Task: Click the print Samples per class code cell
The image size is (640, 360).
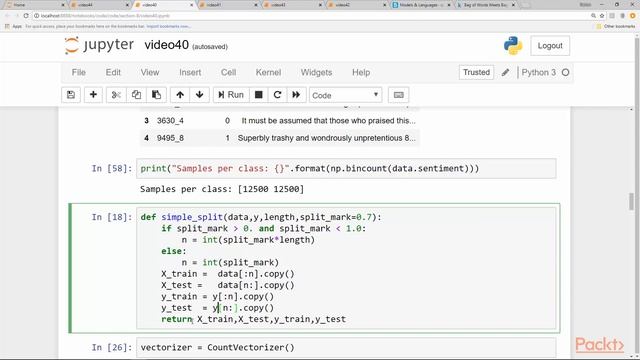Action: (x=346, y=169)
